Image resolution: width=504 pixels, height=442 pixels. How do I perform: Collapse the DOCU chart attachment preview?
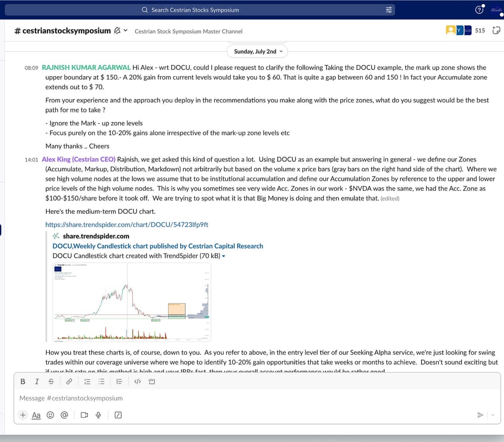(224, 256)
